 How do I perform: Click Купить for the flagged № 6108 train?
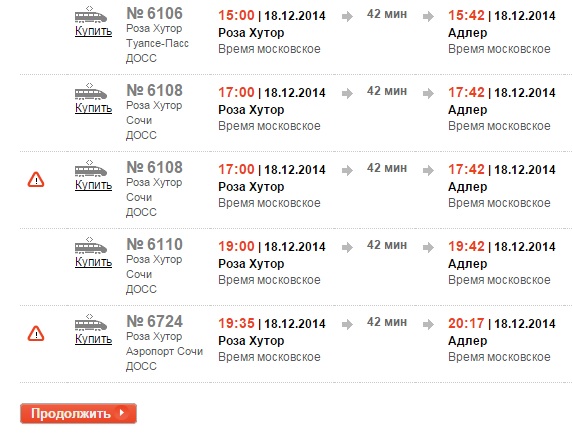[93, 185]
